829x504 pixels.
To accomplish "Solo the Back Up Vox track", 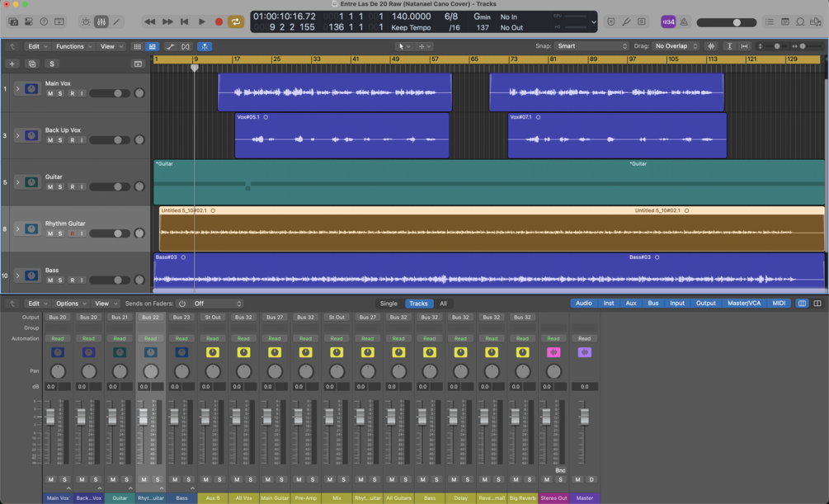I will tap(60, 140).
